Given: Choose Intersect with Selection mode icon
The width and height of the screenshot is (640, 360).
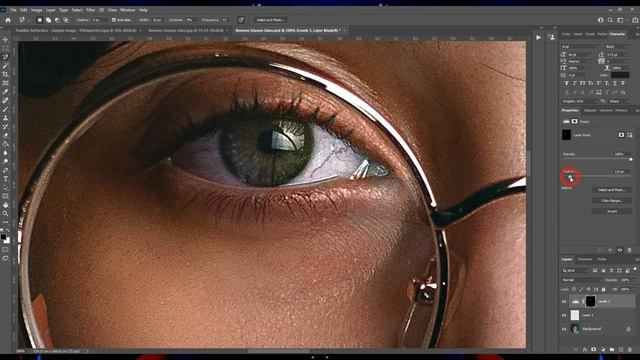Looking at the screenshot, I should click(x=66, y=20).
